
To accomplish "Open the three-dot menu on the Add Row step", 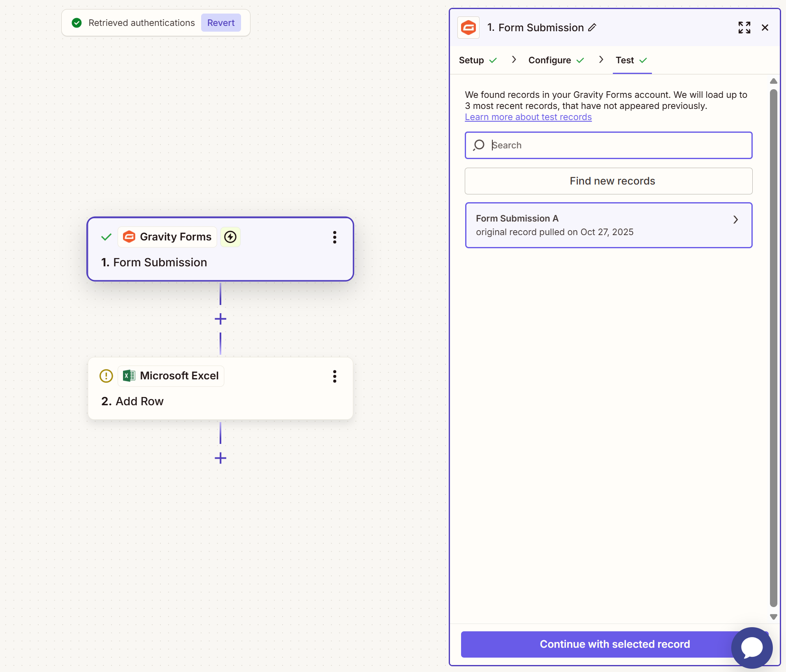I will point(334,376).
